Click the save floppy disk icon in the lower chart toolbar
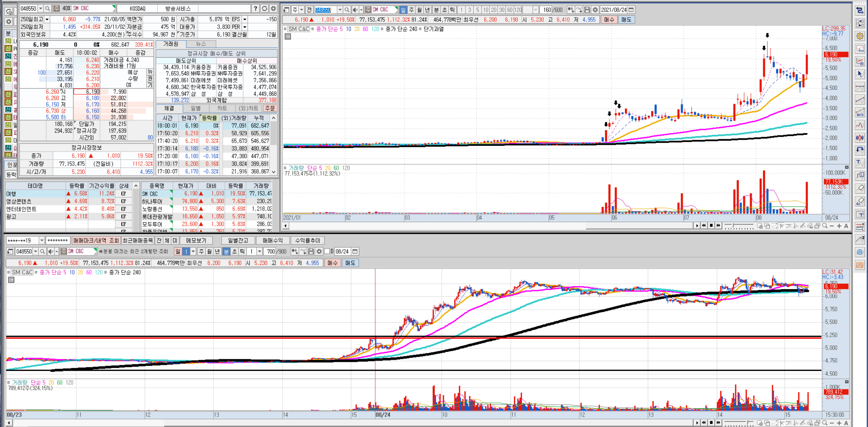The height and width of the screenshot is (427, 868). [x=311, y=251]
